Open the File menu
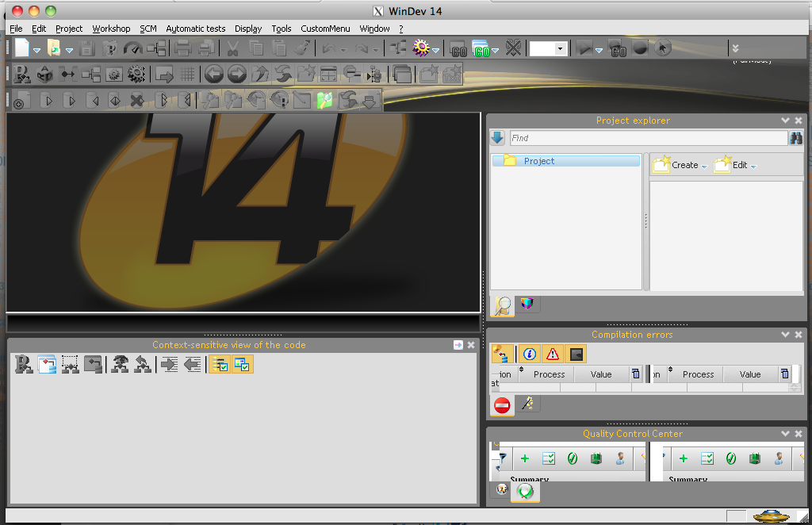 point(16,29)
